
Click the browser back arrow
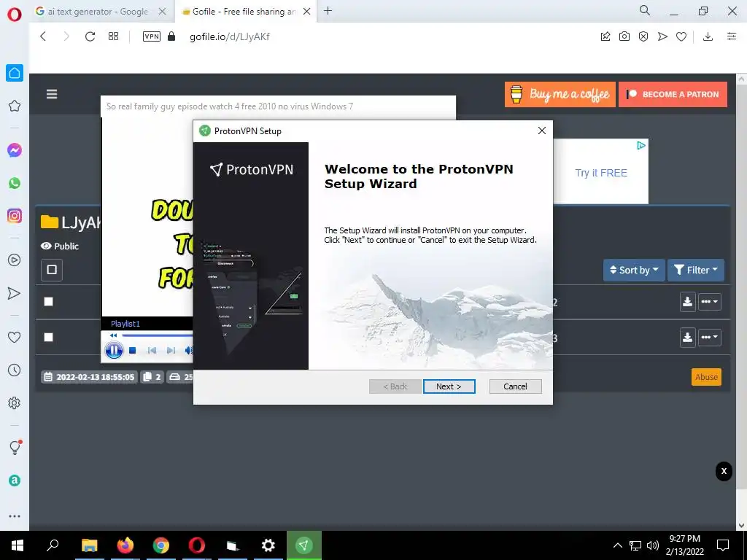[x=43, y=36]
